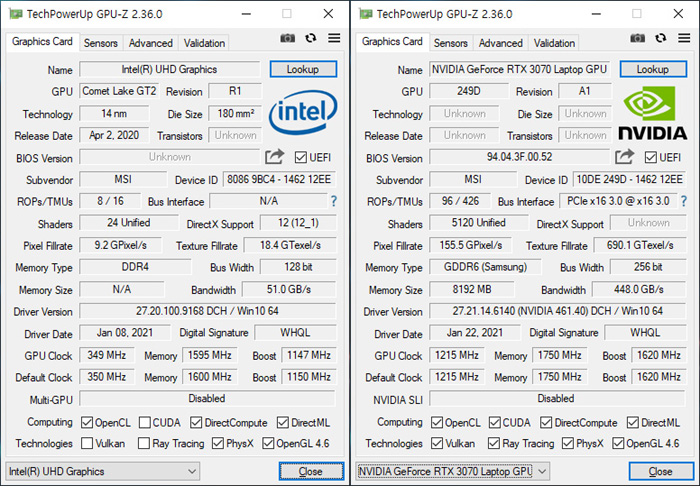
Task: Click Device ID field 8086 9BC4 - 1462 12EE
Action: pyautogui.click(x=279, y=180)
